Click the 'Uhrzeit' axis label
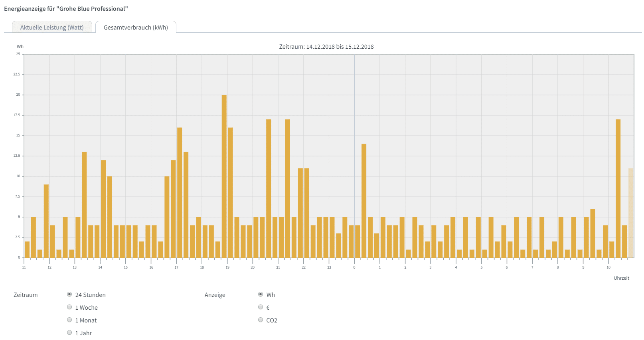Screen dimensions: 644x340 pyautogui.click(x=621, y=278)
